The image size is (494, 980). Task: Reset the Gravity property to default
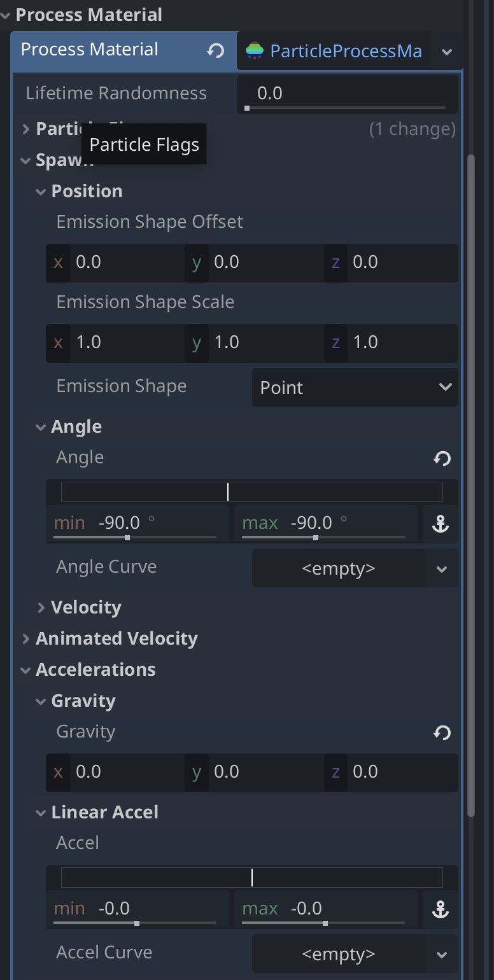(442, 733)
